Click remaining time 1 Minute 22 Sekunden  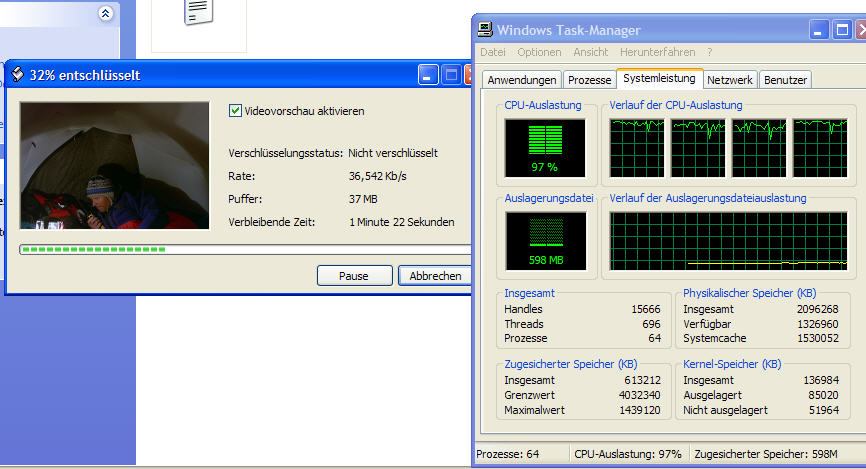tap(402, 222)
